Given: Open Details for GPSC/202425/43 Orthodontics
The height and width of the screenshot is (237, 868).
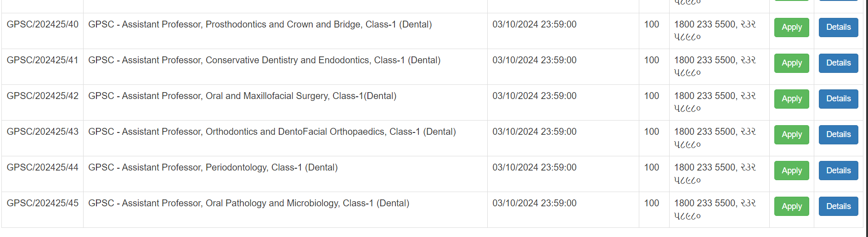Looking at the screenshot, I should click(x=838, y=135).
